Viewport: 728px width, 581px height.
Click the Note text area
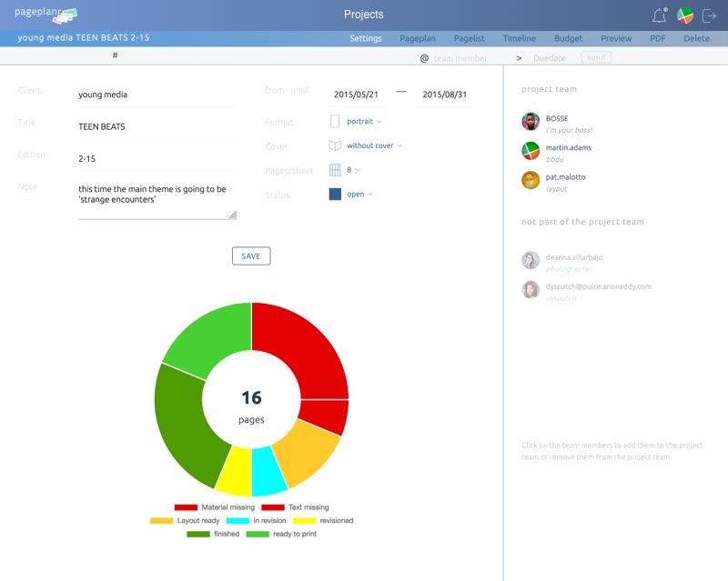[x=157, y=200]
